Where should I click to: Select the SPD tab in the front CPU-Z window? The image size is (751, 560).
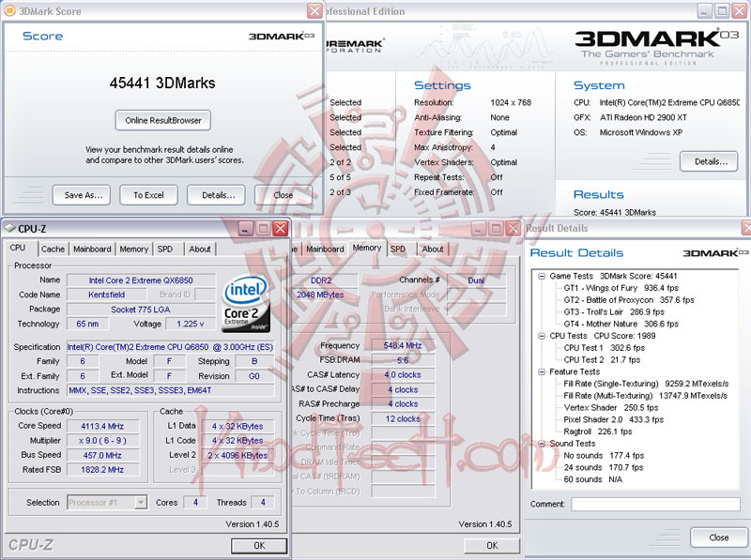165,249
